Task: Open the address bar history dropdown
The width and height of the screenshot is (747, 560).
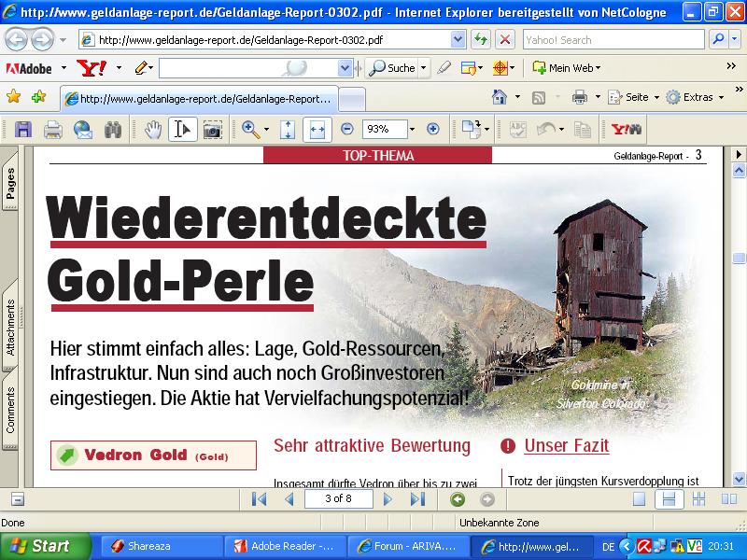Action: pyautogui.click(x=458, y=40)
